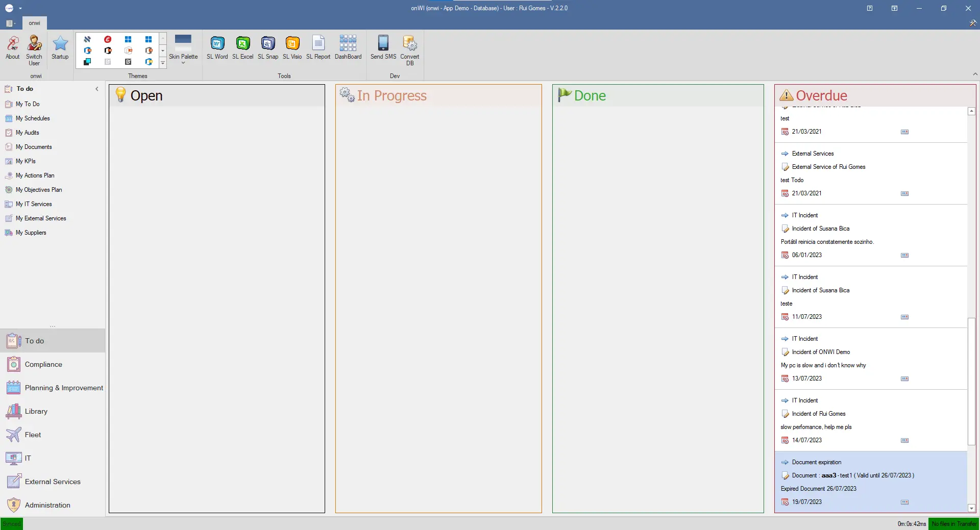Open the application menu button left of onwi tab
The height and width of the screenshot is (530, 980).
coord(10,23)
